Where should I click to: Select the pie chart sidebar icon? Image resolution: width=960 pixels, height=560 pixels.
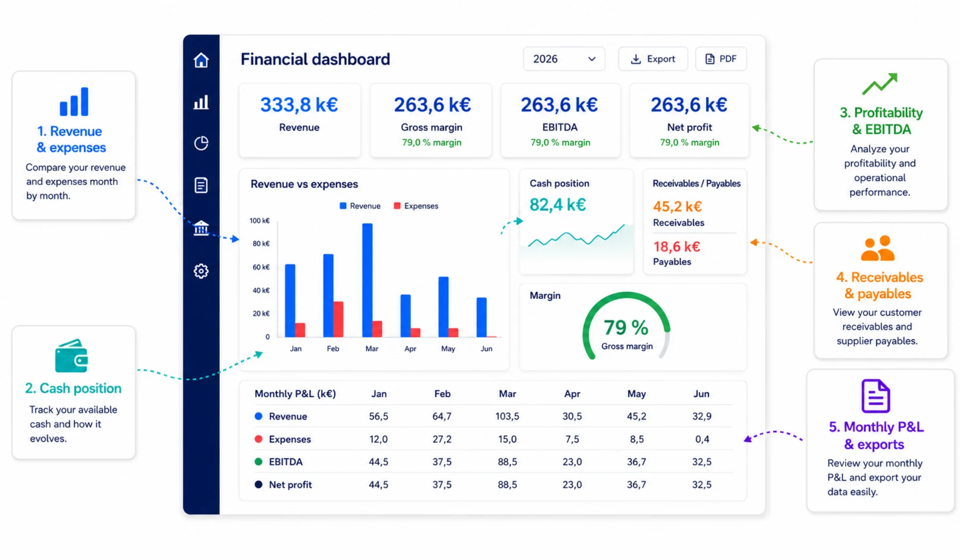pyautogui.click(x=201, y=143)
